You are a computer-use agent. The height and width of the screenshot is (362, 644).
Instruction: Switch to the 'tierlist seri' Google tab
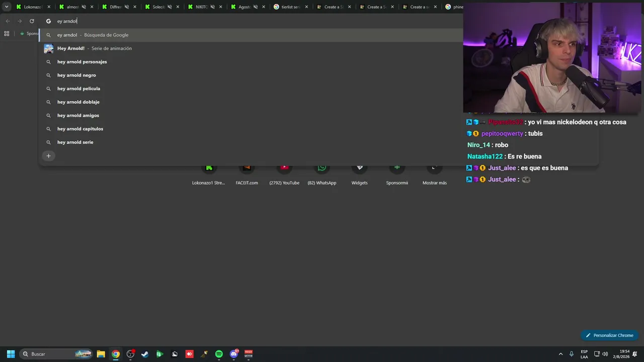290,7
